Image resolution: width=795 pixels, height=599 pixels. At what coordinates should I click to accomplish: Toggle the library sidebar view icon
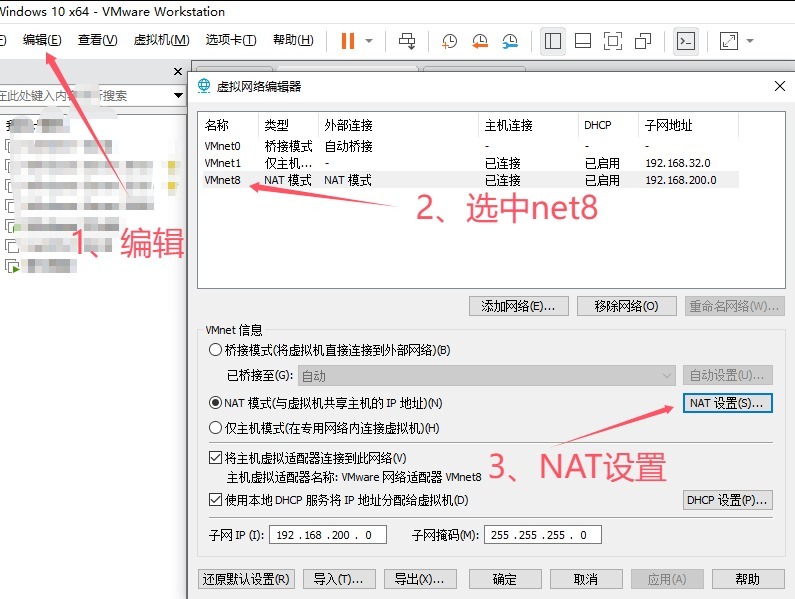click(x=553, y=41)
